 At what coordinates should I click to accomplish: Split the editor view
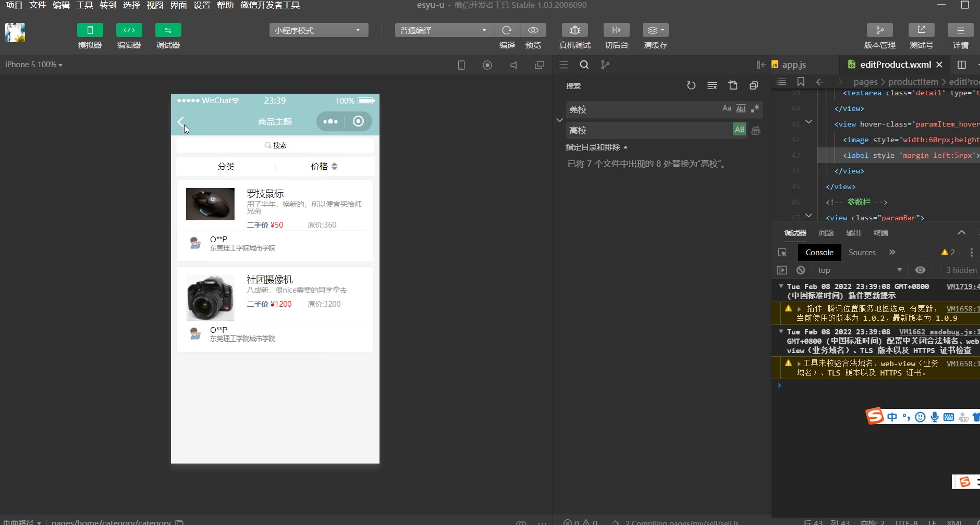point(962,65)
